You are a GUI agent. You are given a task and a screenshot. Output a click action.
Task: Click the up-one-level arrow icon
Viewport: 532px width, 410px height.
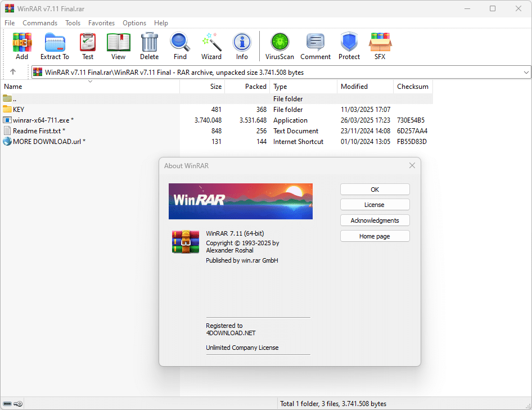click(x=12, y=72)
